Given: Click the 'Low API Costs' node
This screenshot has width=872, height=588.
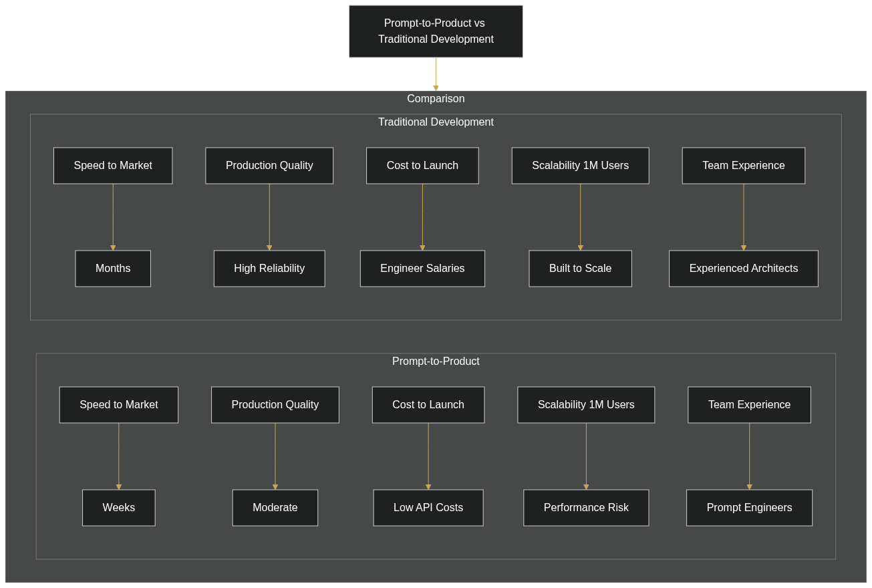Looking at the screenshot, I should [428, 508].
